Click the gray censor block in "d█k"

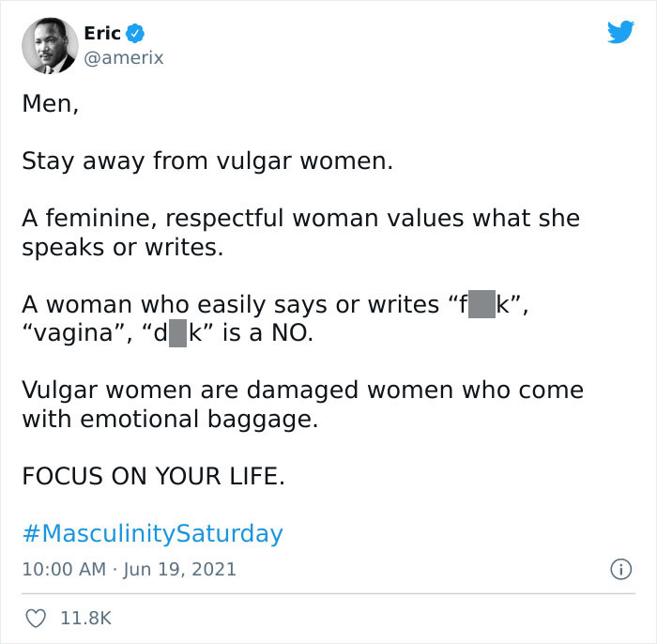pyautogui.click(x=177, y=333)
